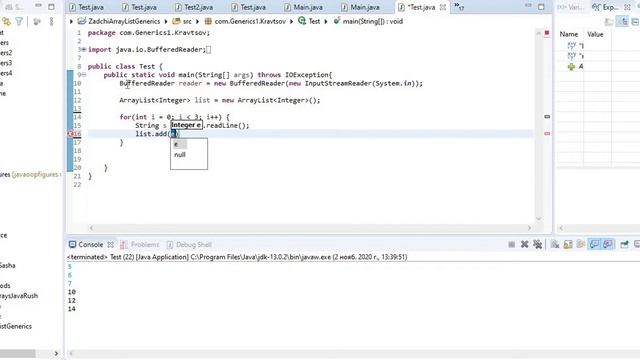Click Collapse All icon in Expressions view

(x=636, y=22)
